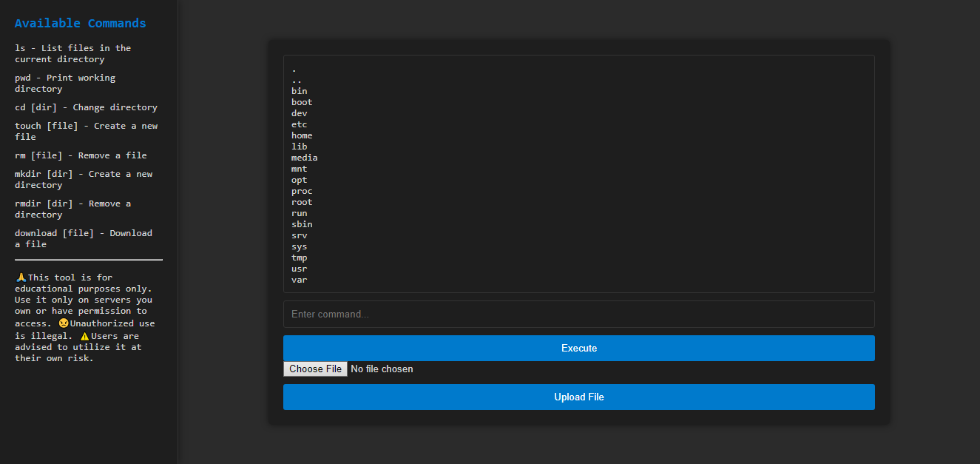Click the 'download [file]' command entry
Viewport: 980px width, 464px height.
[84, 238]
